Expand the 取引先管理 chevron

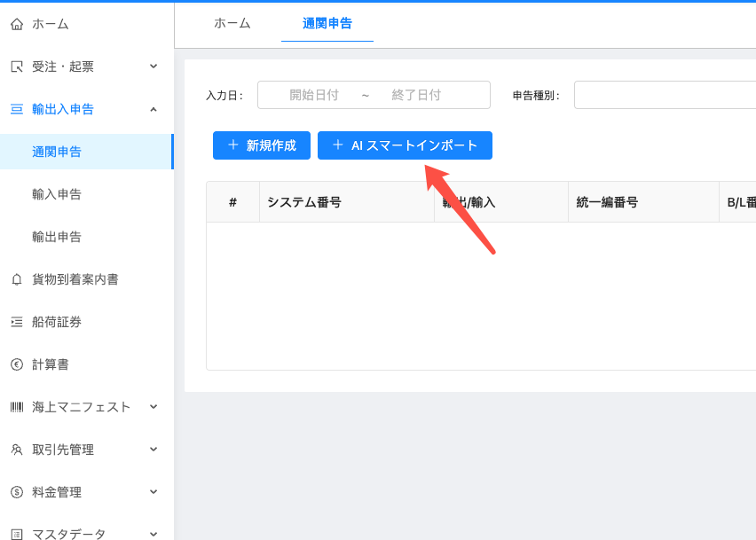(154, 450)
